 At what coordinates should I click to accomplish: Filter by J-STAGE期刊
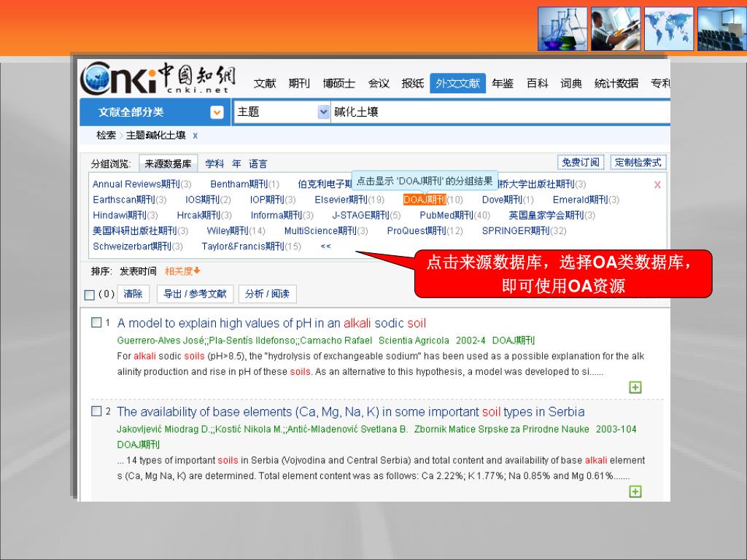pos(360,215)
